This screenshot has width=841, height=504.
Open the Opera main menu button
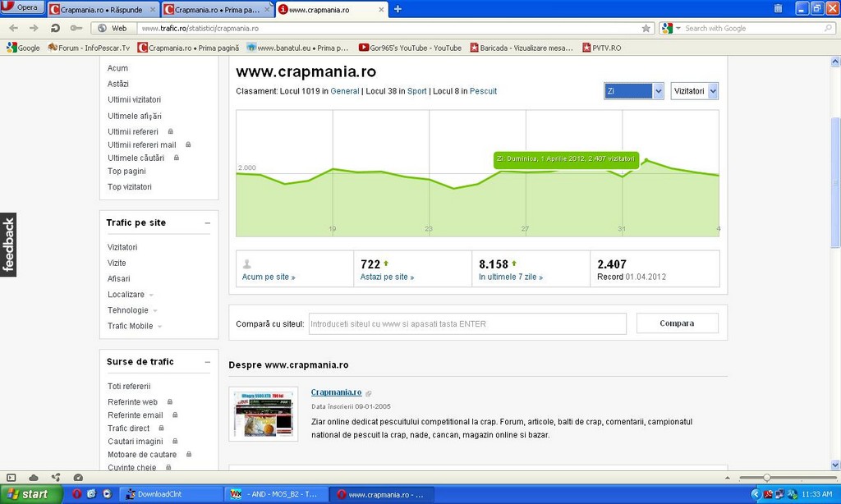22,7
